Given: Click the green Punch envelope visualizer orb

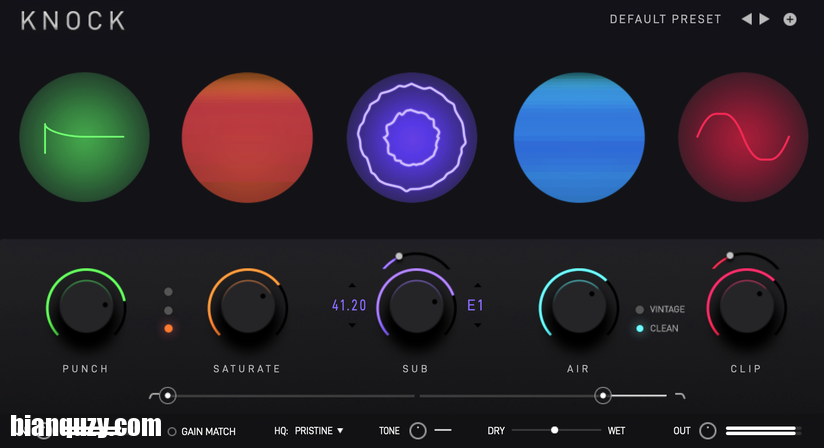Looking at the screenshot, I should (85, 137).
